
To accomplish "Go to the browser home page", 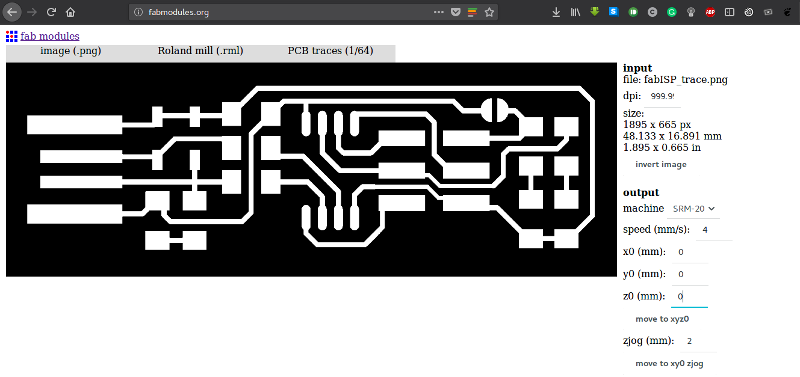I will click(70, 12).
